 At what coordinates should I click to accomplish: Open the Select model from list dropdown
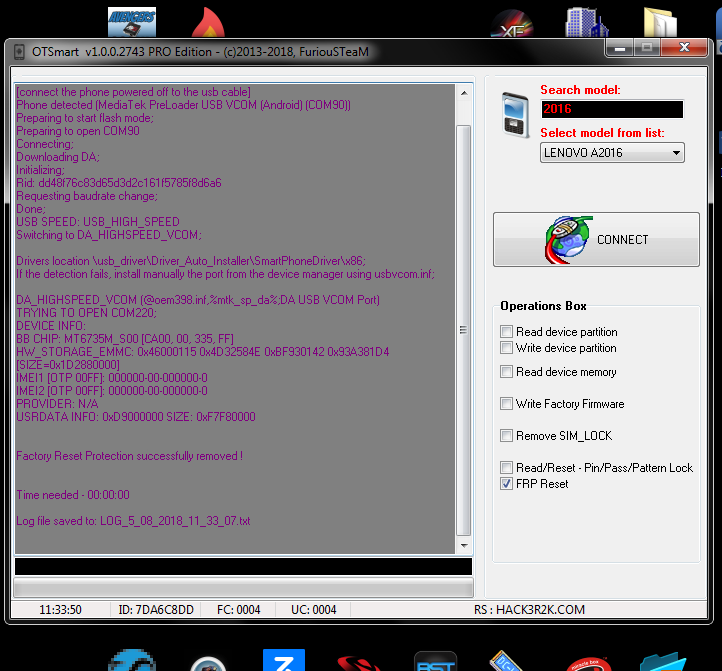pyautogui.click(x=612, y=152)
